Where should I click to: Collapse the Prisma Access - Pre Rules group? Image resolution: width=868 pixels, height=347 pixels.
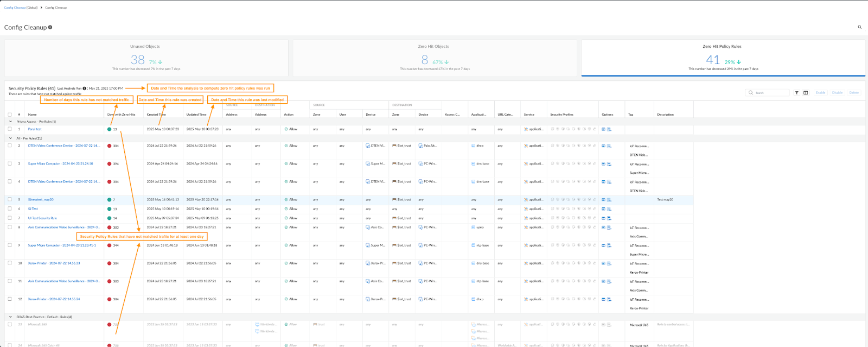coord(10,122)
